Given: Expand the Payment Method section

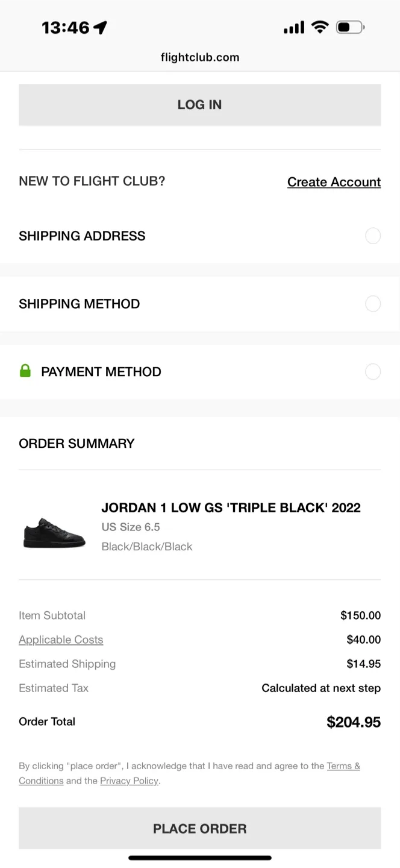Looking at the screenshot, I should pyautogui.click(x=101, y=371).
